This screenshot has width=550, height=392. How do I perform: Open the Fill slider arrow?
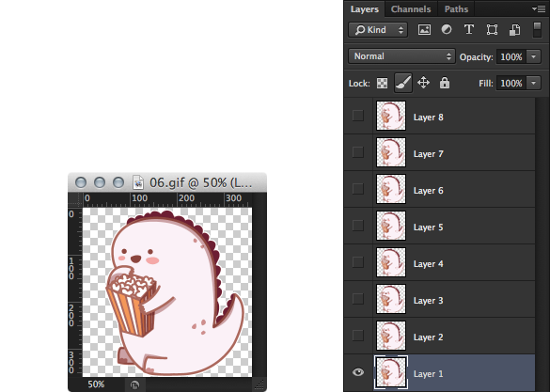[x=533, y=83]
